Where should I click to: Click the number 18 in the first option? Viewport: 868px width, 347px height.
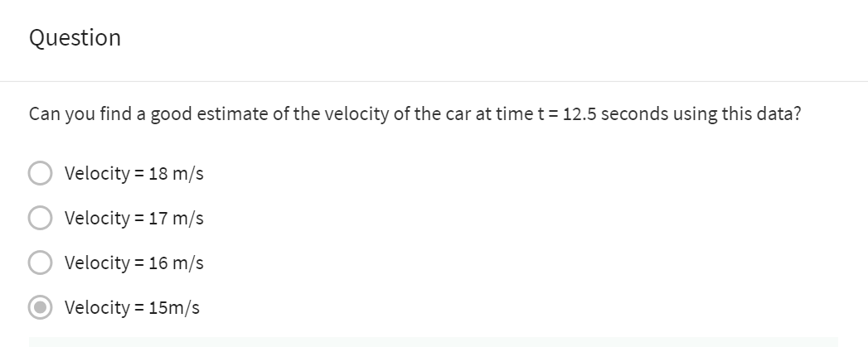[159, 174]
